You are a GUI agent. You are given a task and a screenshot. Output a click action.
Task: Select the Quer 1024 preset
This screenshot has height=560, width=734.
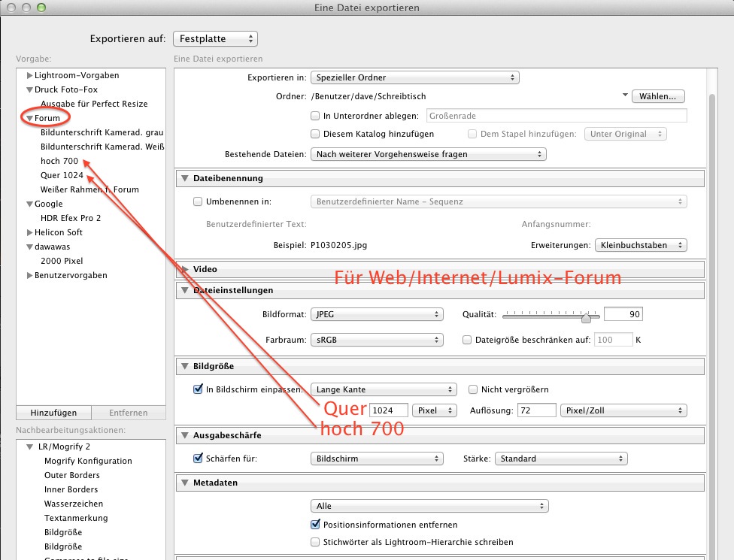(62, 175)
